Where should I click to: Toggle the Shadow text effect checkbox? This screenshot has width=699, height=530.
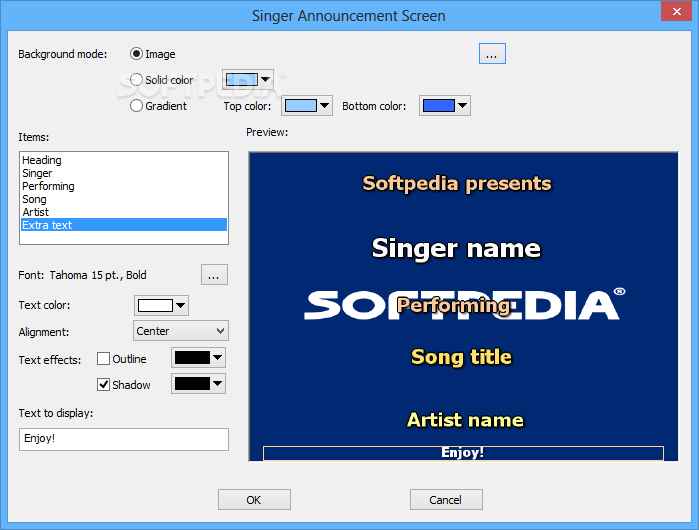click(103, 385)
